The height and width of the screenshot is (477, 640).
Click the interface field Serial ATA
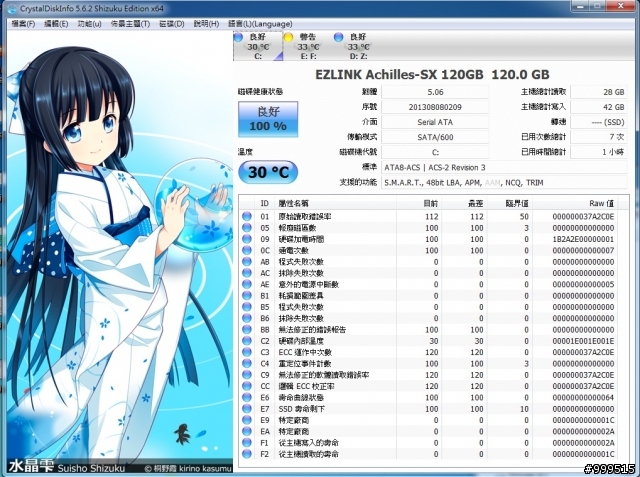[435, 122]
